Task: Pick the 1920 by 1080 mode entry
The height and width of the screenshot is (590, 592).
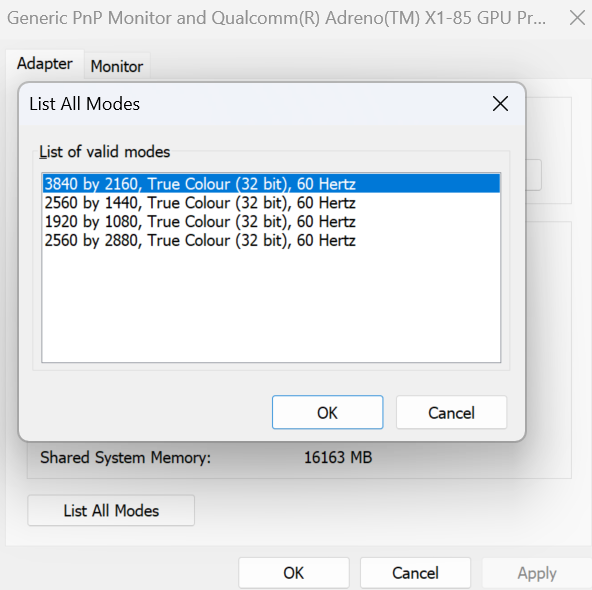Action: click(271, 222)
